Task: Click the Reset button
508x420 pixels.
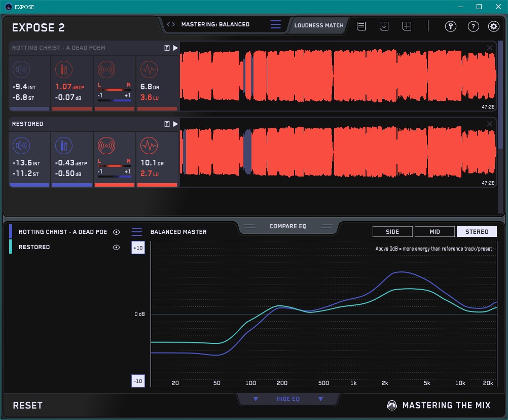Action: (x=28, y=405)
